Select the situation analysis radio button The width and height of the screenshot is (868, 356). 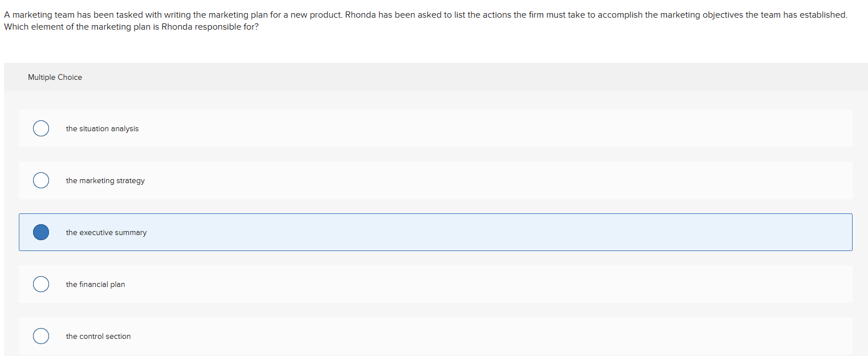tap(40, 128)
